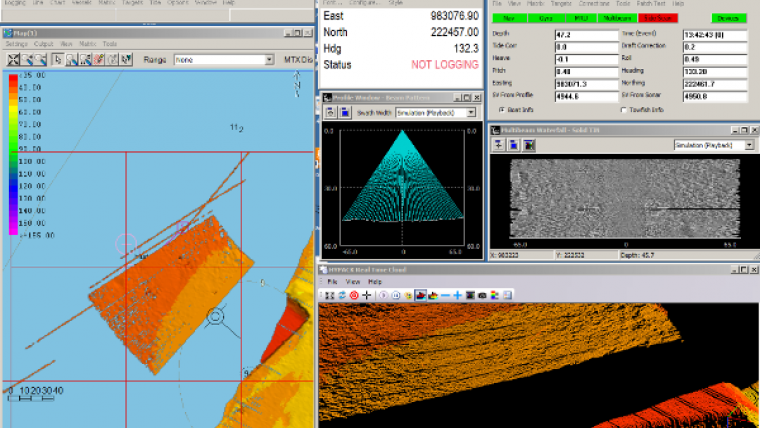Select the Boat Info radio button
The image size is (760, 428).
(x=501, y=109)
